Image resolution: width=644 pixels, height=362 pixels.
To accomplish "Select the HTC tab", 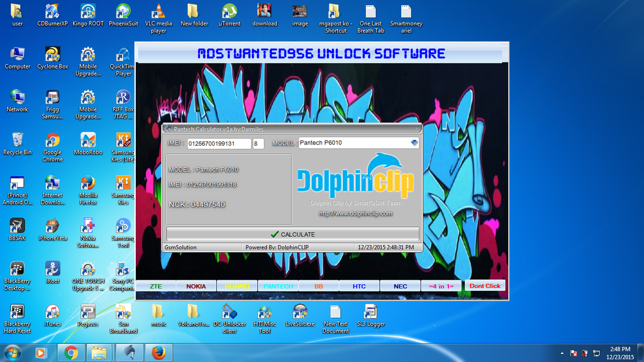I will (359, 286).
